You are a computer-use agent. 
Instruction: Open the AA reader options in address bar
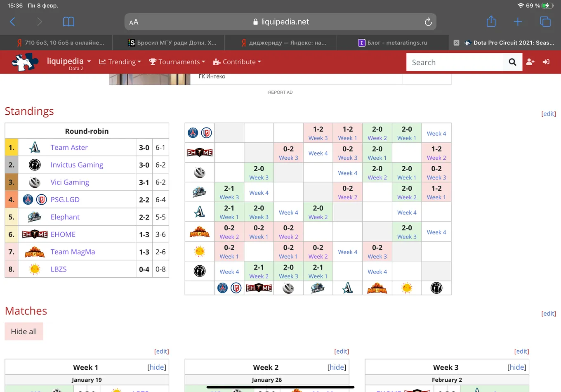134,22
